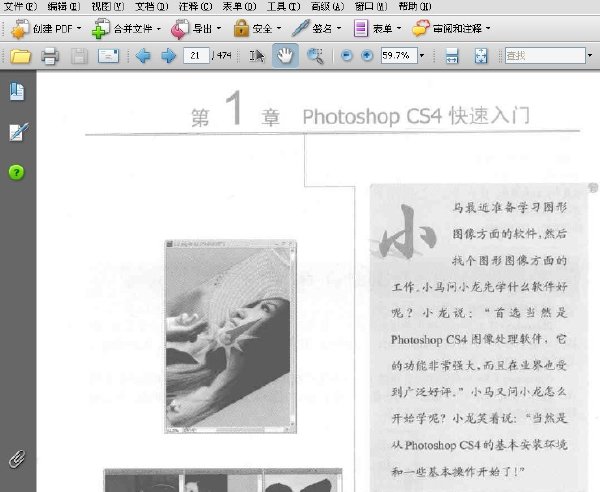Click the fit width scrolling icon
This screenshot has width=600, height=492.
(x=452, y=56)
